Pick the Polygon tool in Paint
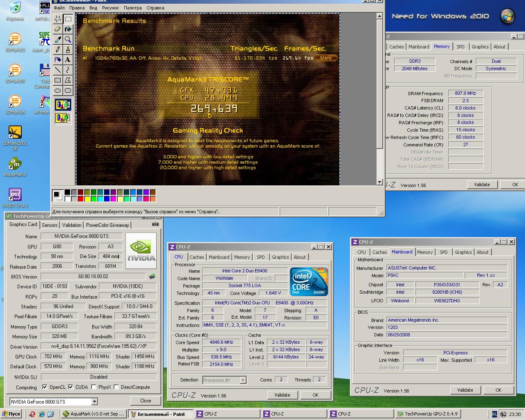Viewport: 525px width, 420px height. click(68, 80)
